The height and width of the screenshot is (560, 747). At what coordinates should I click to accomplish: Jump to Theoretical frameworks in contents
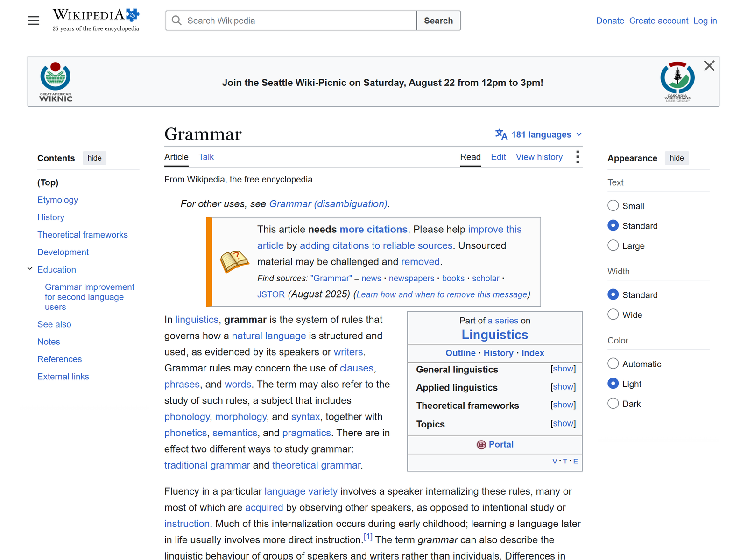(83, 235)
